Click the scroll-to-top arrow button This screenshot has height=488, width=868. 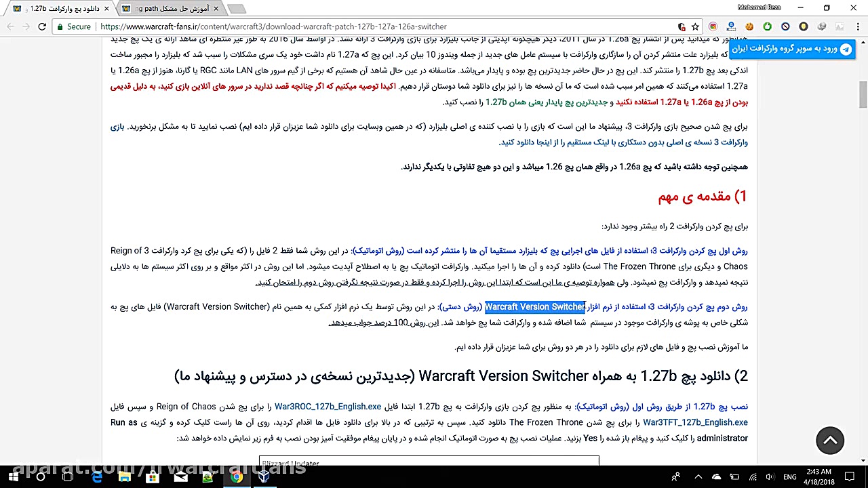point(830,441)
